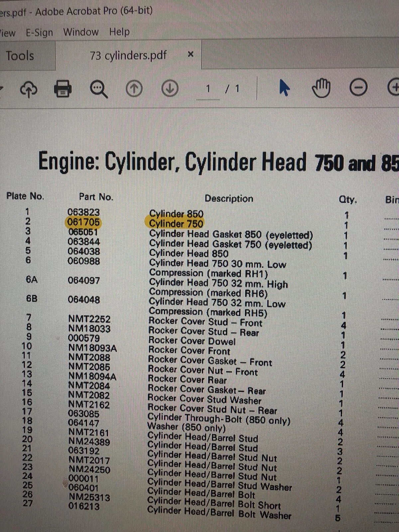The width and height of the screenshot is (399, 532).
Task: Activate the Hand pan tool
Action: 321,88
